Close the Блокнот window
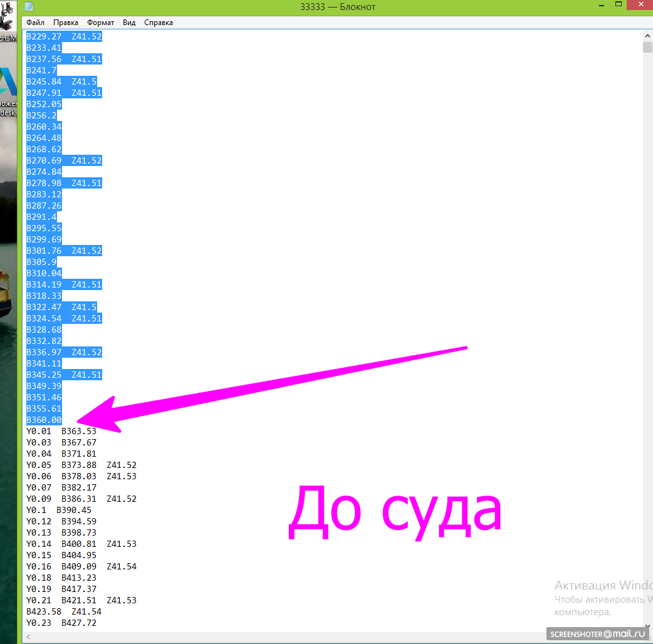 640,4
